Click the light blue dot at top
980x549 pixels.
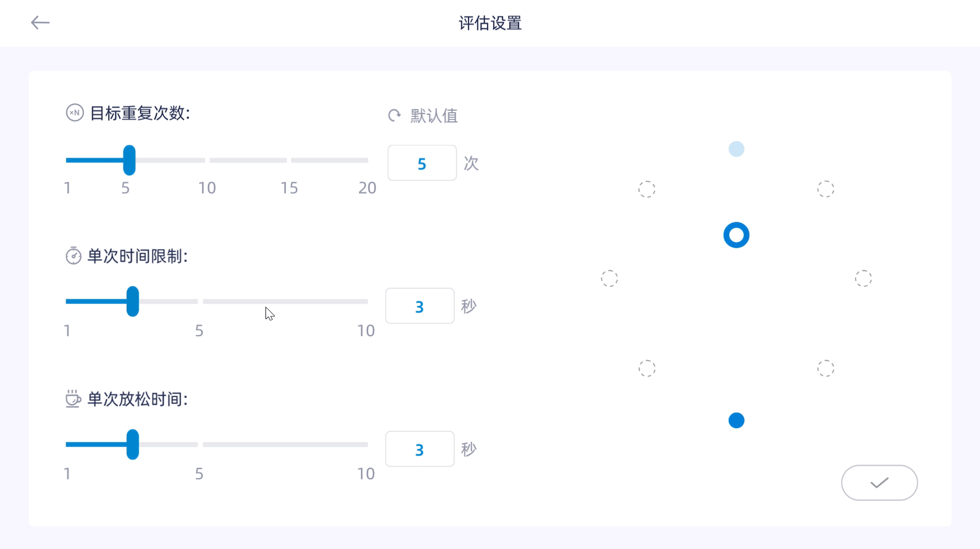[736, 149]
